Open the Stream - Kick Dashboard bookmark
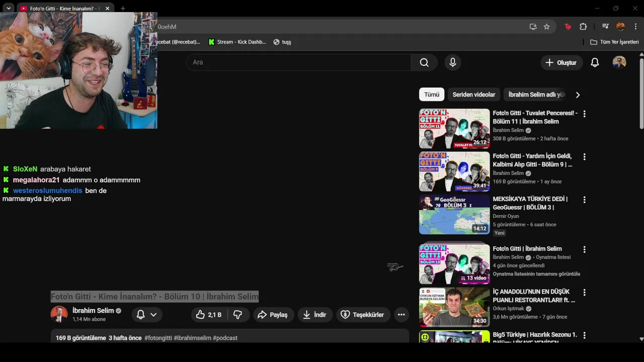644x362 pixels. tap(237, 42)
